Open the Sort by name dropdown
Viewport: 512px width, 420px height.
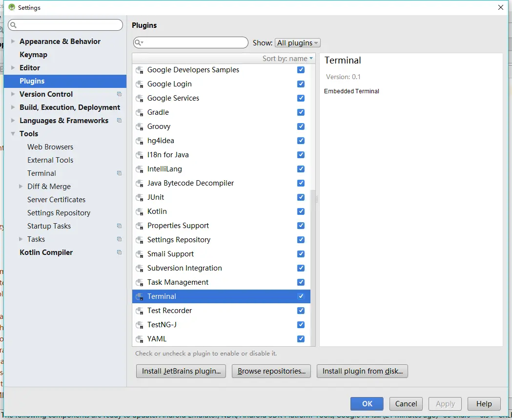pyautogui.click(x=287, y=59)
